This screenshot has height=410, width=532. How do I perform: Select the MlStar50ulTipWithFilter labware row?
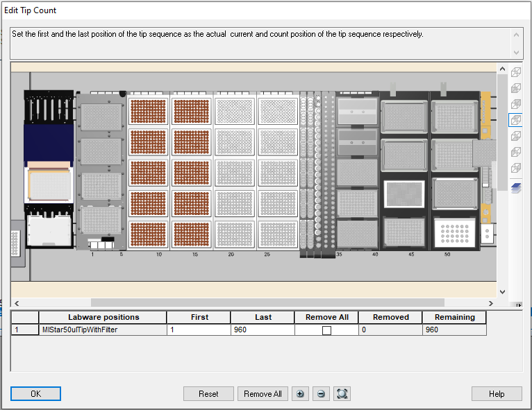[x=103, y=330]
